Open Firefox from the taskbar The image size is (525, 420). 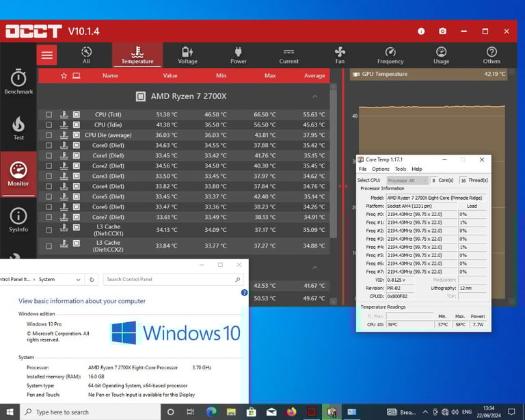coord(291,412)
